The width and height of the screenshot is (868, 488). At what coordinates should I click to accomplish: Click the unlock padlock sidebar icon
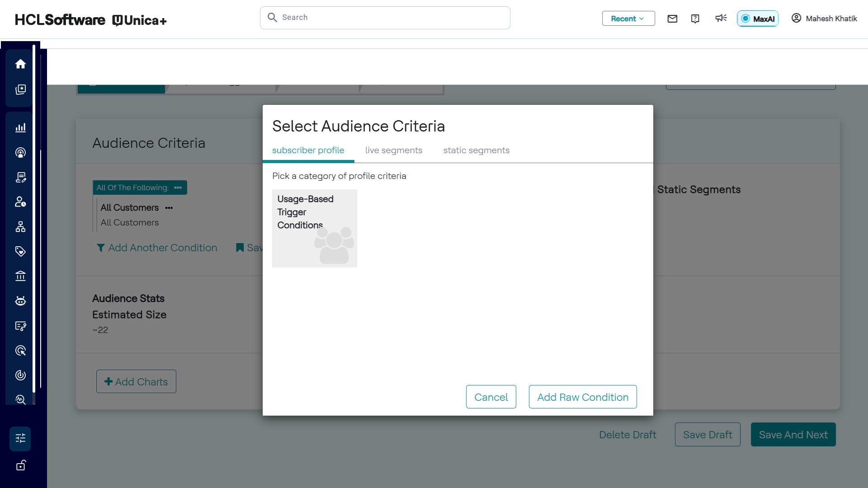21,465
